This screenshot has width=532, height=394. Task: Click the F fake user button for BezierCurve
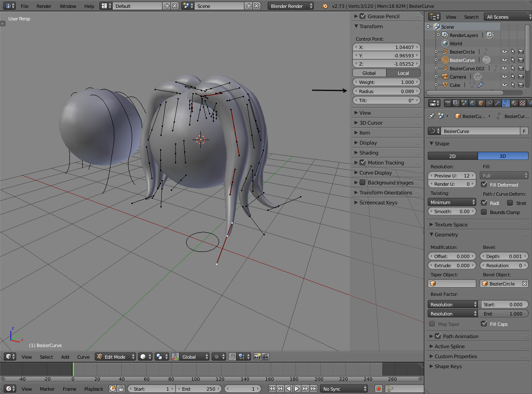tap(525, 131)
